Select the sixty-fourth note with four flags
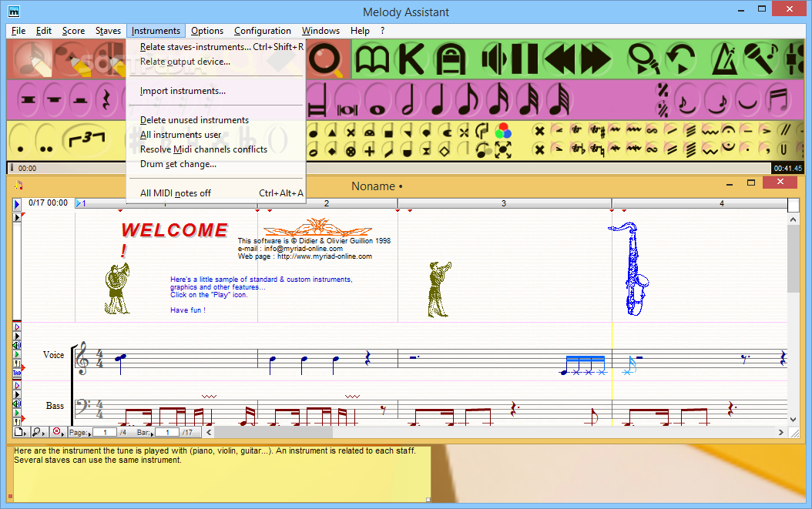The height and width of the screenshot is (509, 812). [559, 99]
